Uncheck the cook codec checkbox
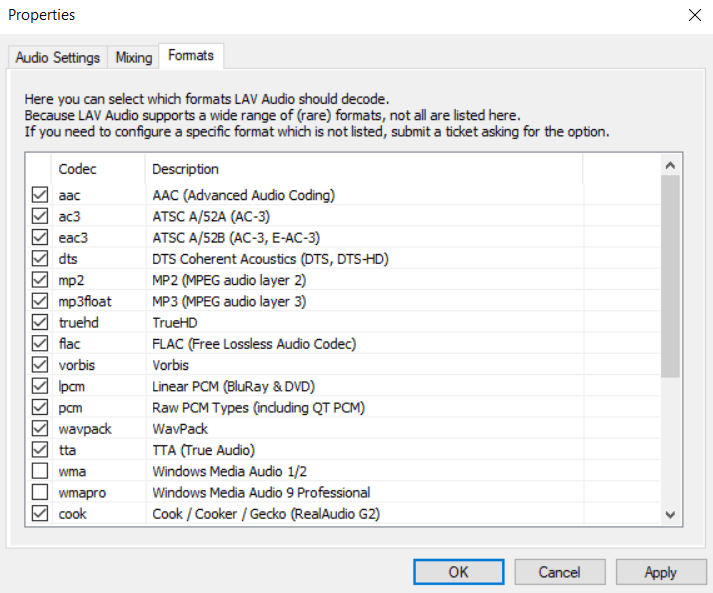Viewport: 713px width, 593px height. coord(40,513)
